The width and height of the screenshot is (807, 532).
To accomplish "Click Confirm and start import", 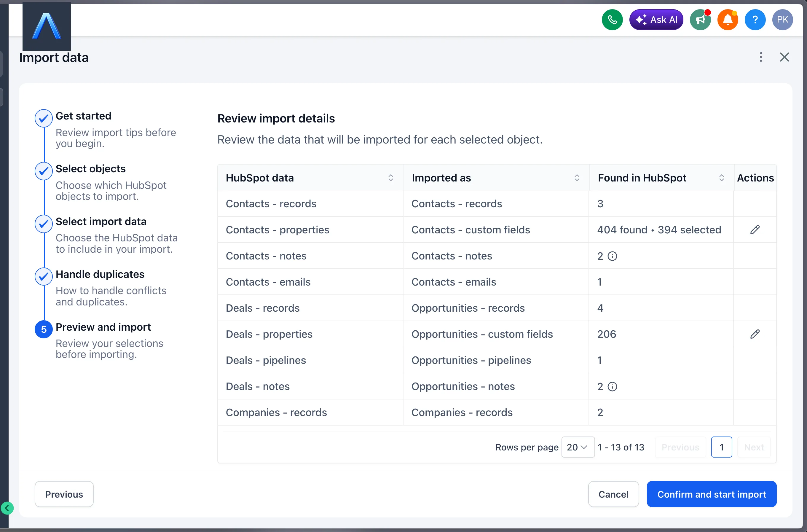I will click(712, 494).
